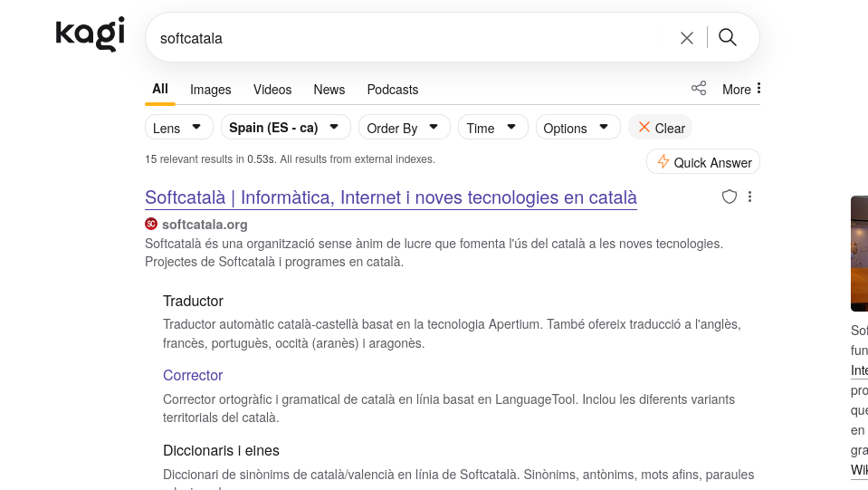Image resolution: width=868 pixels, height=490 pixels.
Task: Open the News tab
Action: [x=329, y=90]
